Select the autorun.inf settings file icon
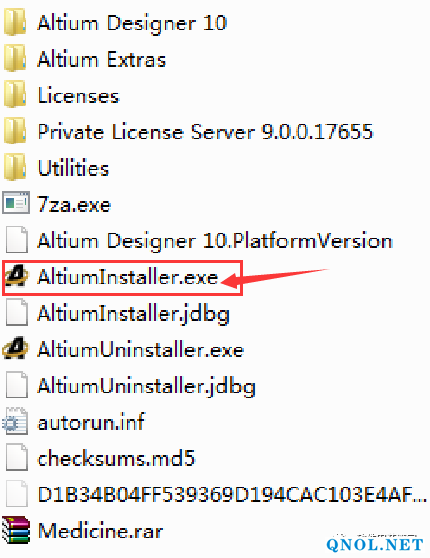 click(x=16, y=422)
